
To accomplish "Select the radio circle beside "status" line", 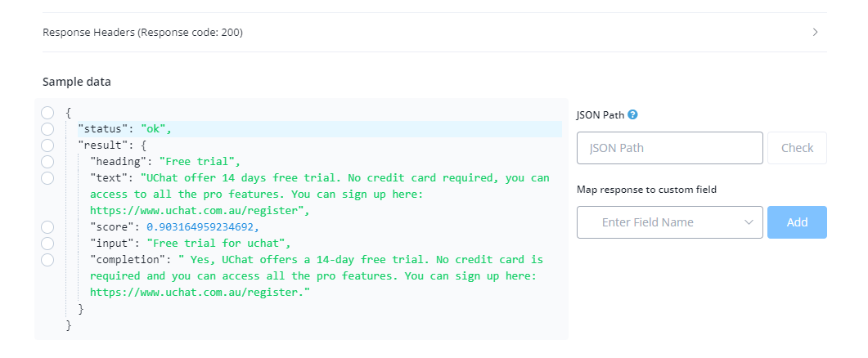I will [47, 129].
